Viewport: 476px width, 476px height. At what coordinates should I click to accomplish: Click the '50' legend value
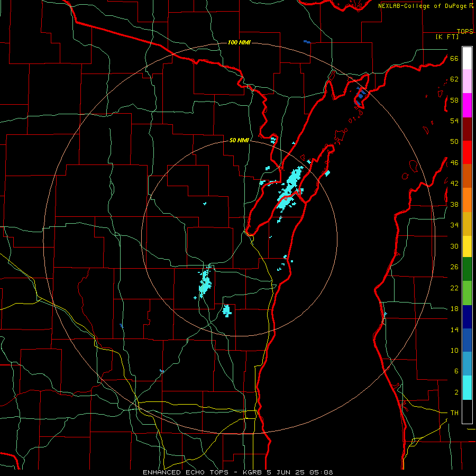(x=454, y=141)
